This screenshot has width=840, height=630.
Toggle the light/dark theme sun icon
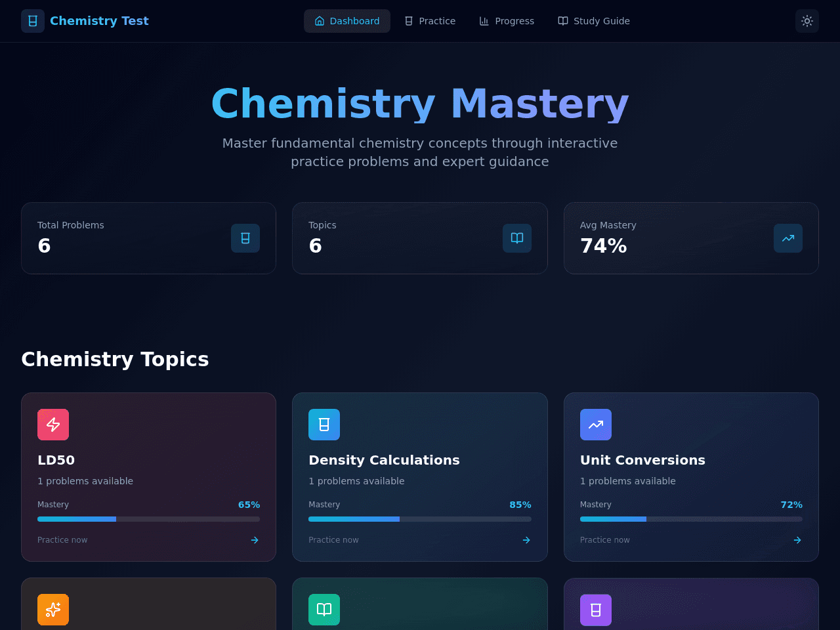807,21
